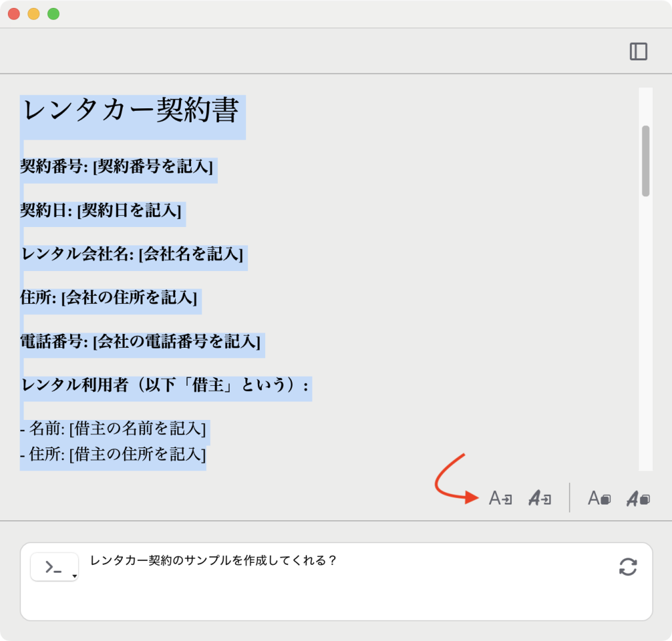This screenshot has height=641, width=672.
Task: Click the 契約日 line
Action: (x=100, y=211)
